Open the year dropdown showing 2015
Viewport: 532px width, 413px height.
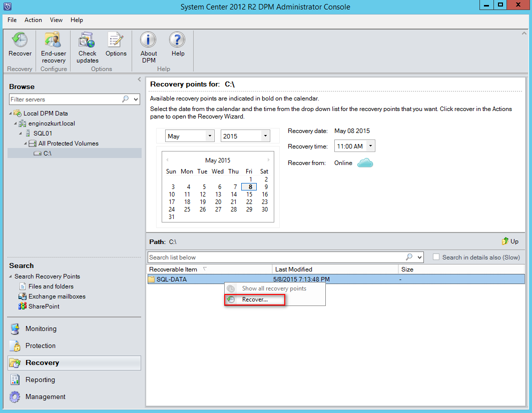tap(265, 136)
